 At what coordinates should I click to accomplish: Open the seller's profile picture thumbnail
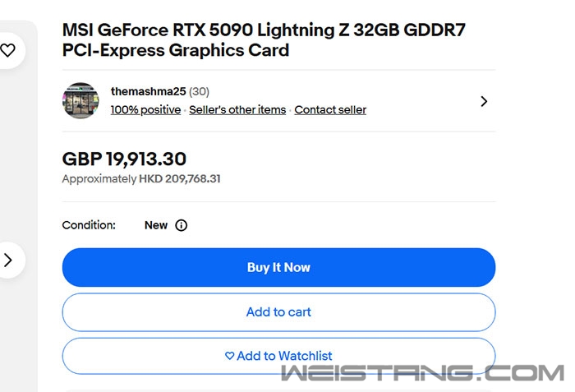tap(80, 100)
